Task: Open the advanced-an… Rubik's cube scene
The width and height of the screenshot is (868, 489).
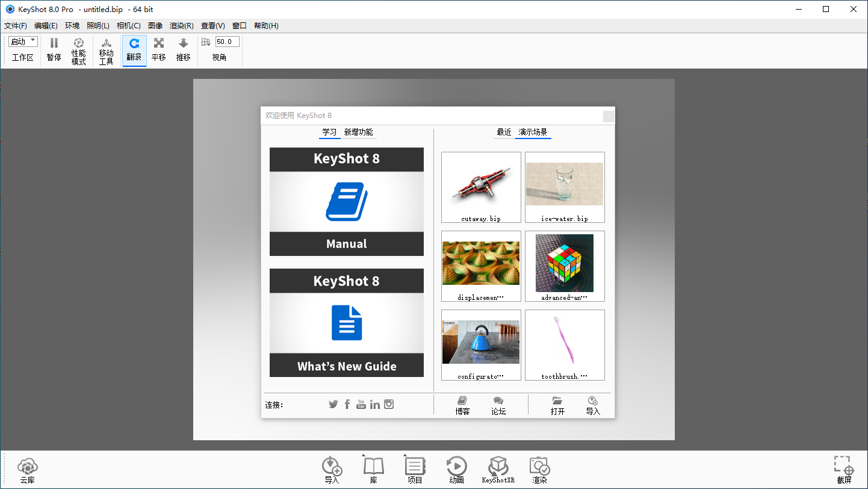Action: (x=565, y=266)
